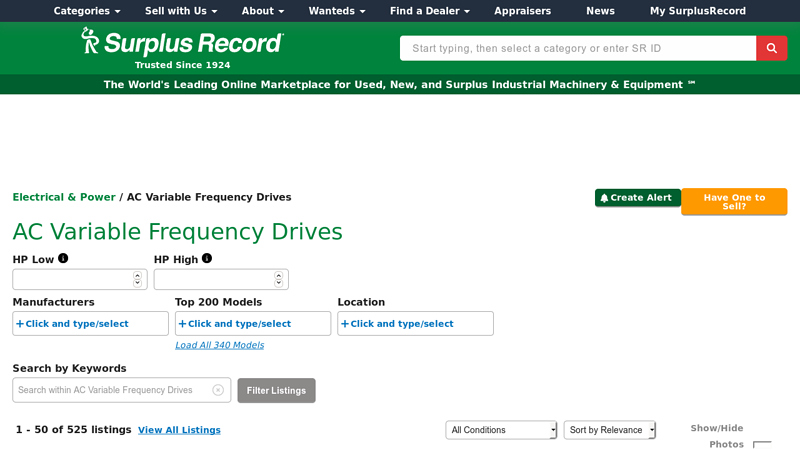
Task: Increase HP Low value with up arrow
Action: [137, 276]
